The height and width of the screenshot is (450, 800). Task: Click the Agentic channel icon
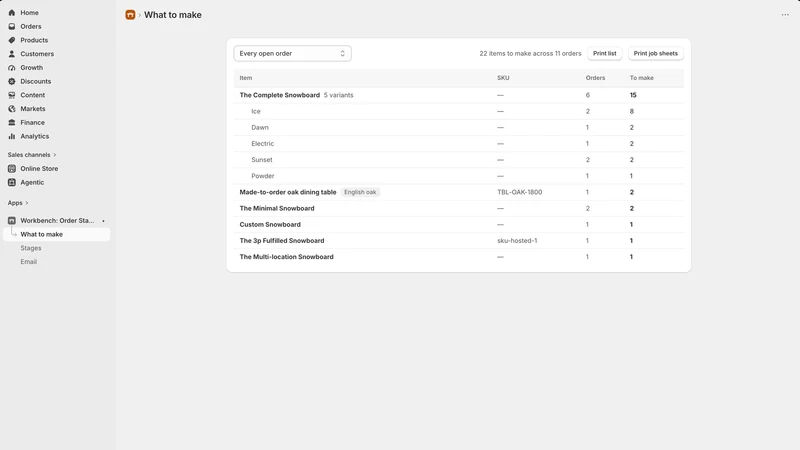tap(12, 183)
